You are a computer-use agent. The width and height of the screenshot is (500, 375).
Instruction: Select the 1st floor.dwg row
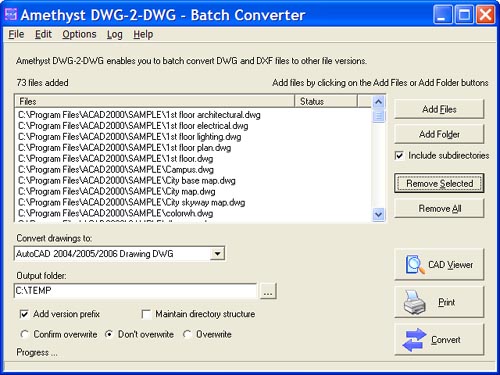(115, 159)
